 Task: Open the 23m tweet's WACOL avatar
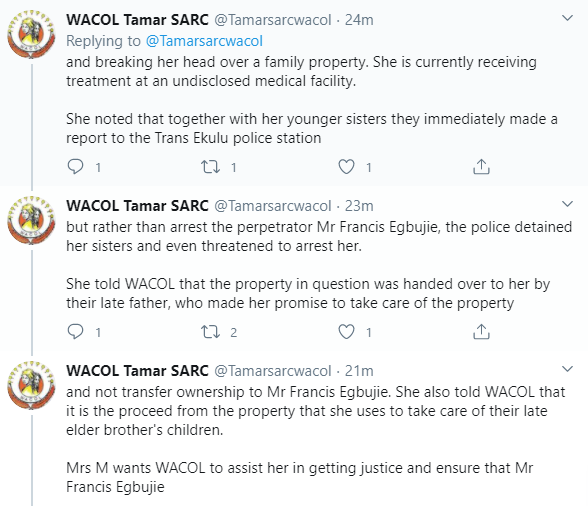[x=32, y=220]
